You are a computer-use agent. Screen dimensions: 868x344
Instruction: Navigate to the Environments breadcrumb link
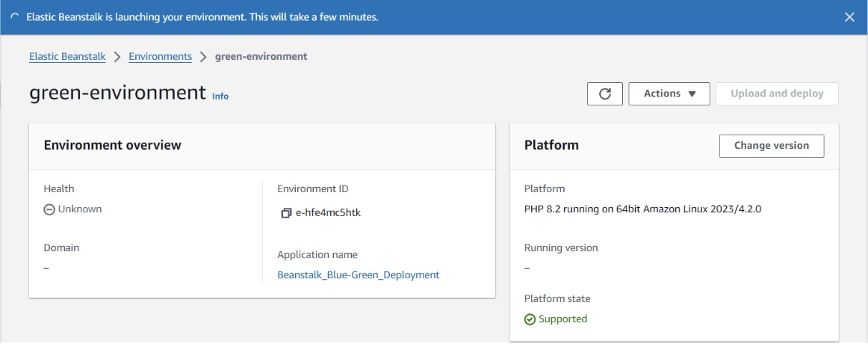point(160,56)
